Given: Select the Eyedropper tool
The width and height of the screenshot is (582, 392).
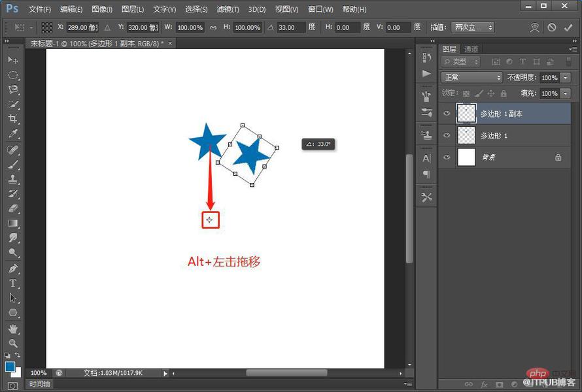Looking at the screenshot, I should (x=12, y=134).
